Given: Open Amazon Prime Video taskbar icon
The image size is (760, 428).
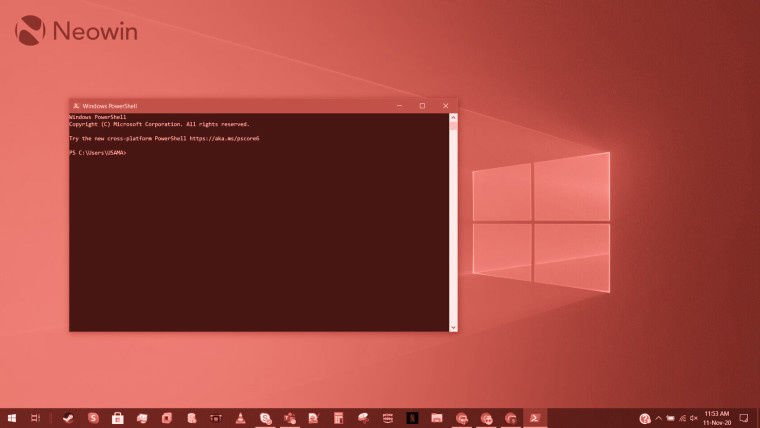Looking at the screenshot, I should coord(387,418).
